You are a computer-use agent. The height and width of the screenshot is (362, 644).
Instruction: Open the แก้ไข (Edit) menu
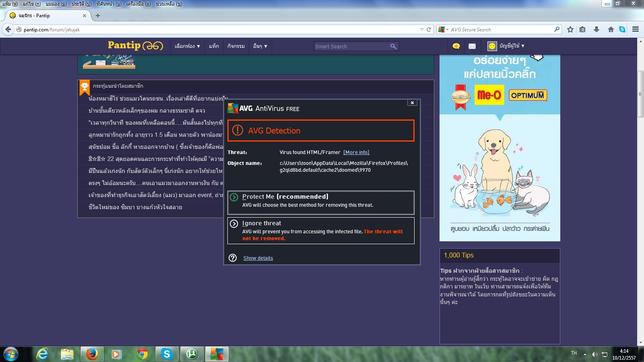coord(32,4)
